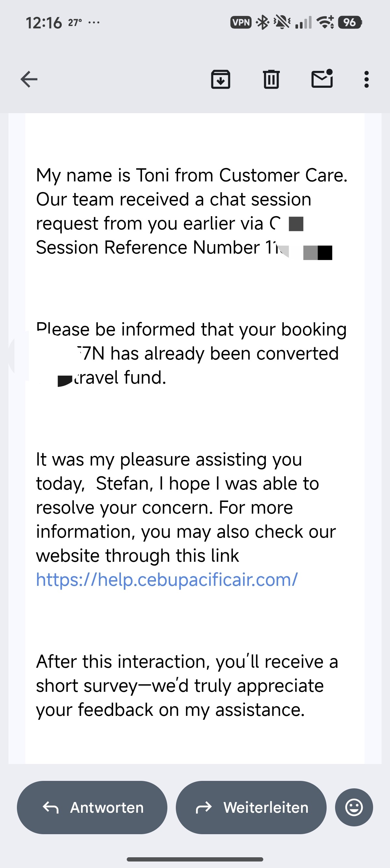Tap the short survey feedback paragraph

(187, 685)
